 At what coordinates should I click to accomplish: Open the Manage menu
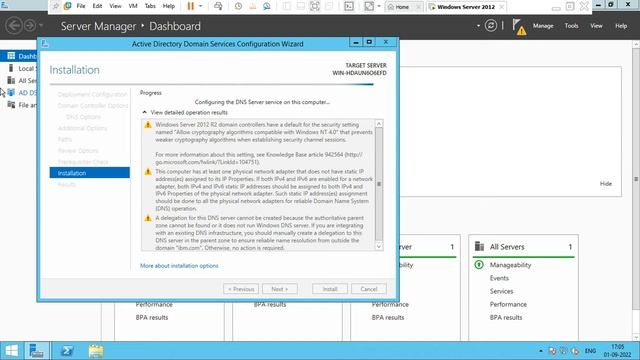[543, 26]
